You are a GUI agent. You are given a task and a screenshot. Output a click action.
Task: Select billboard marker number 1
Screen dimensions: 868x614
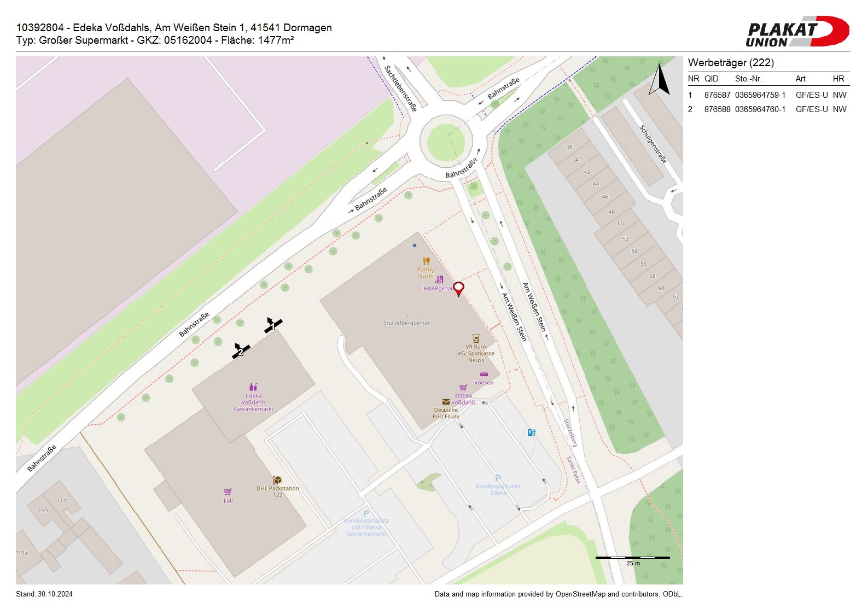tap(272, 326)
